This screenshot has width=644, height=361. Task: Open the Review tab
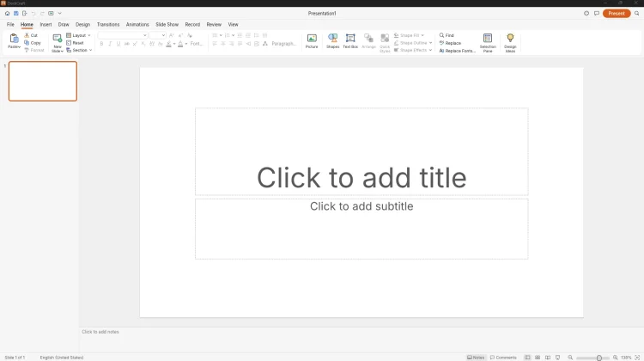click(x=214, y=25)
